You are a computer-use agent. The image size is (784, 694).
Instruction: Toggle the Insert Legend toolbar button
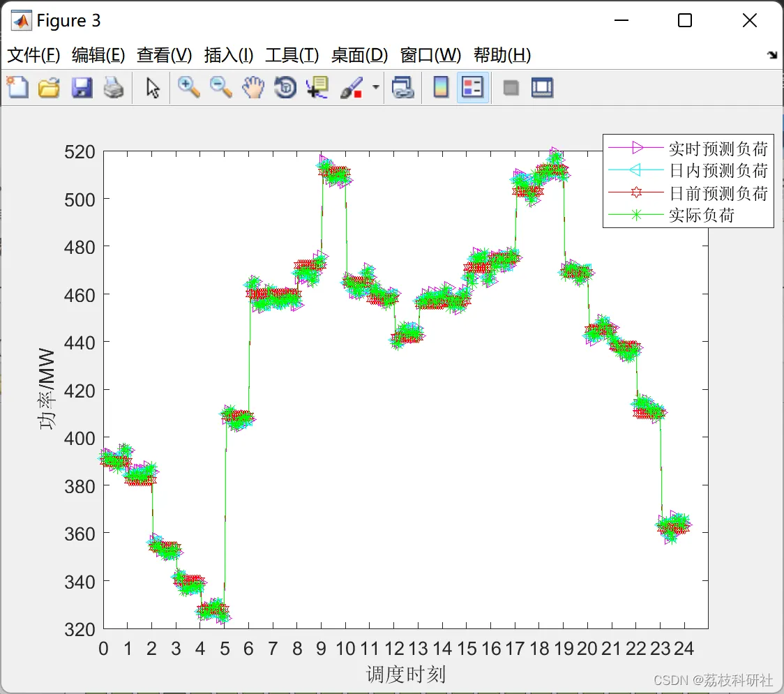472,87
